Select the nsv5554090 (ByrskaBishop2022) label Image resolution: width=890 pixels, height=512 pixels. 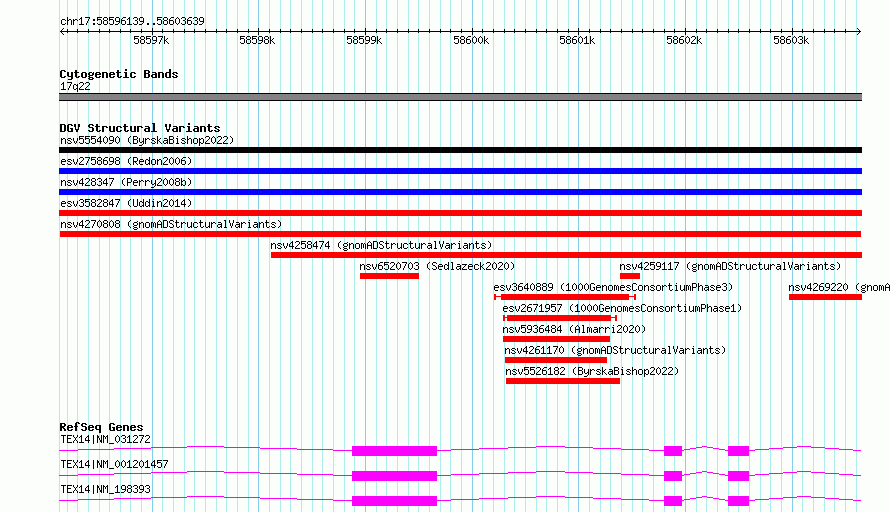pyautogui.click(x=147, y=140)
